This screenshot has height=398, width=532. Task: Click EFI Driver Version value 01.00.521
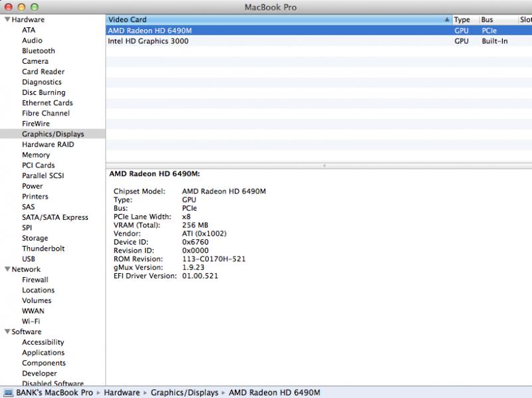click(x=200, y=276)
